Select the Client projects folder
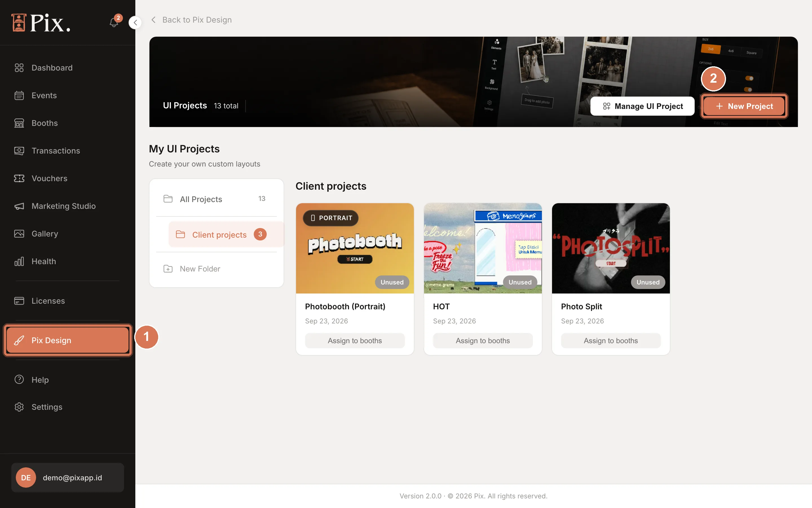 tap(226, 235)
